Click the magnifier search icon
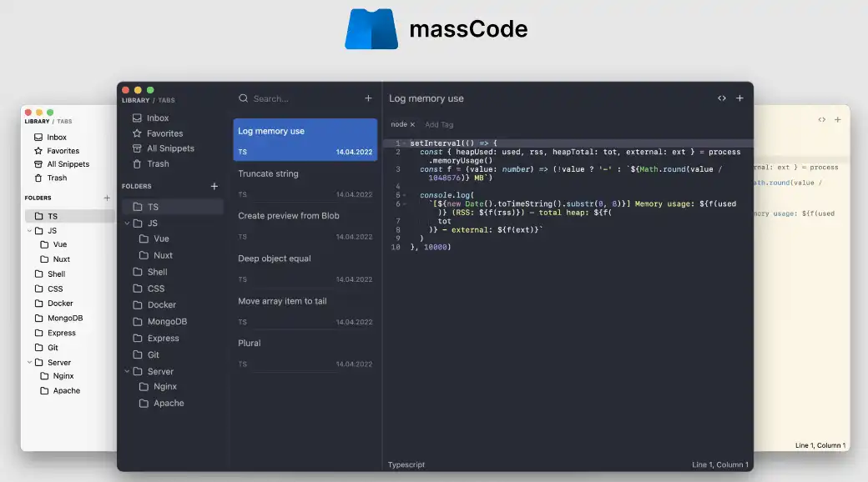Image resolution: width=868 pixels, height=482 pixels. tap(243, 98)
